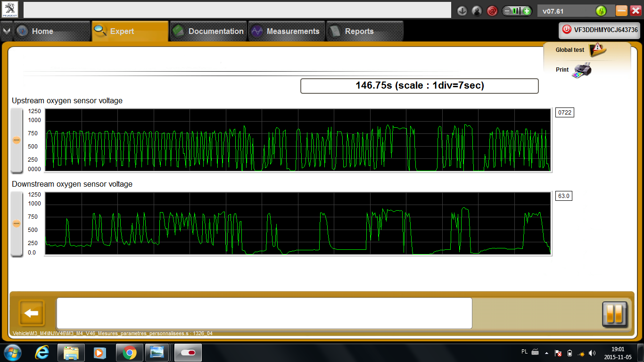644x362 pixels.
Task: Open the Home tab
Action: tap(51, 31)
